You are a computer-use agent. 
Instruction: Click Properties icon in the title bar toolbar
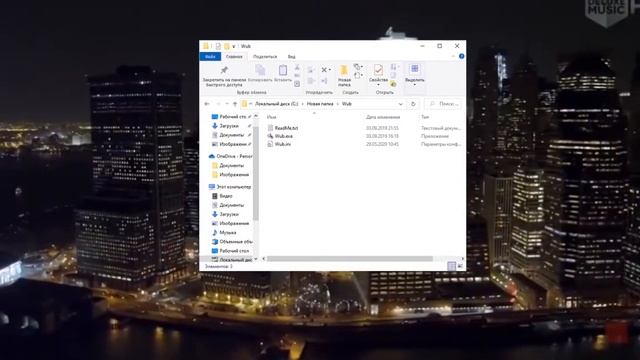[218, 46]
